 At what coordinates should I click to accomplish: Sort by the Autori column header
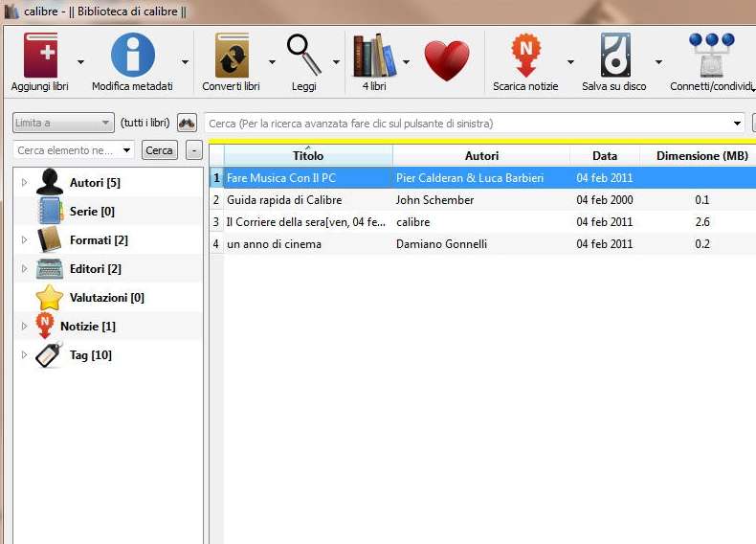481,155
